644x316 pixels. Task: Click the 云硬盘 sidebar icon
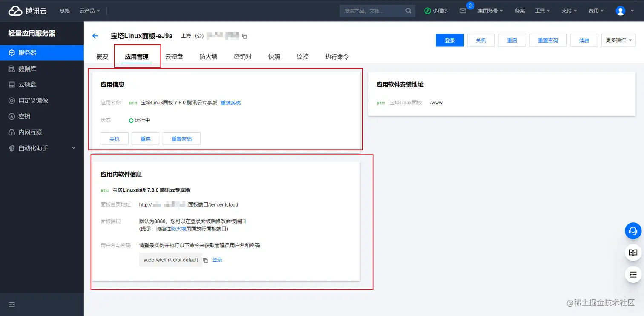tap(11, 84)
